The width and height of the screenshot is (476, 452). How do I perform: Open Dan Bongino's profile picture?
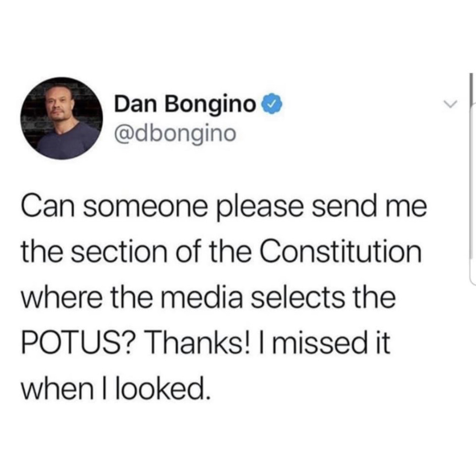(62, 118)
